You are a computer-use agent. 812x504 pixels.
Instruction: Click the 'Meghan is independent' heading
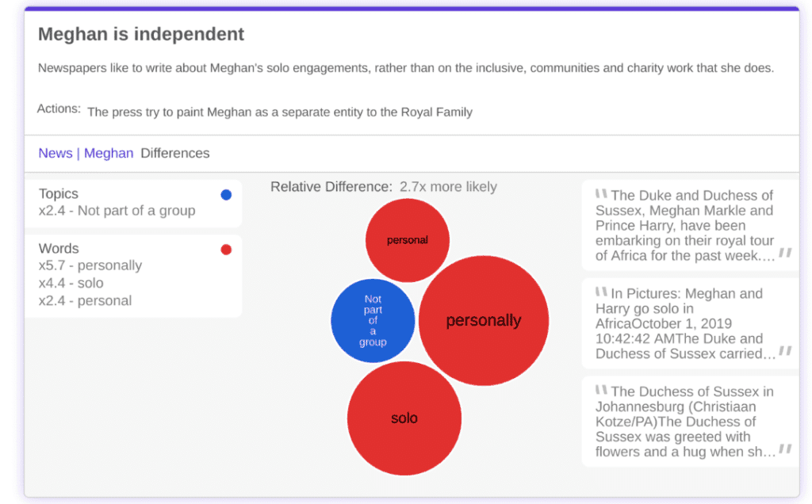tap(141, 35)
